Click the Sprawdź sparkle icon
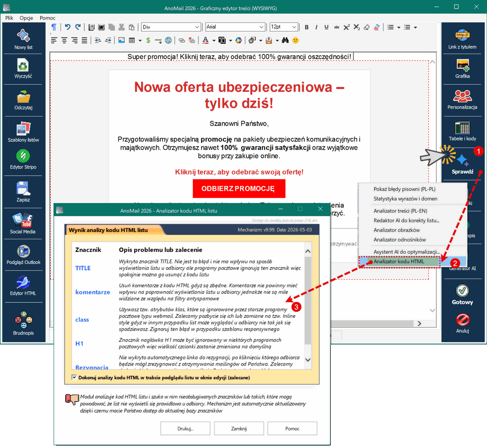 tap(462, 159)
